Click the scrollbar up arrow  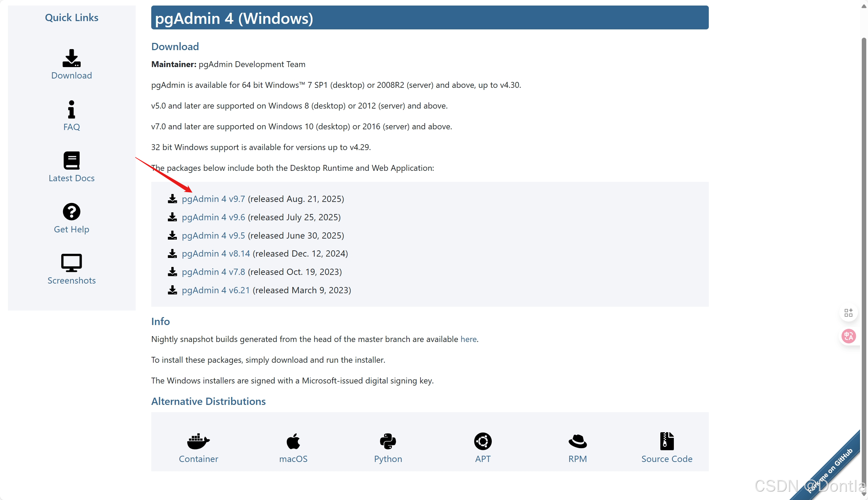[x=864, y=7]
